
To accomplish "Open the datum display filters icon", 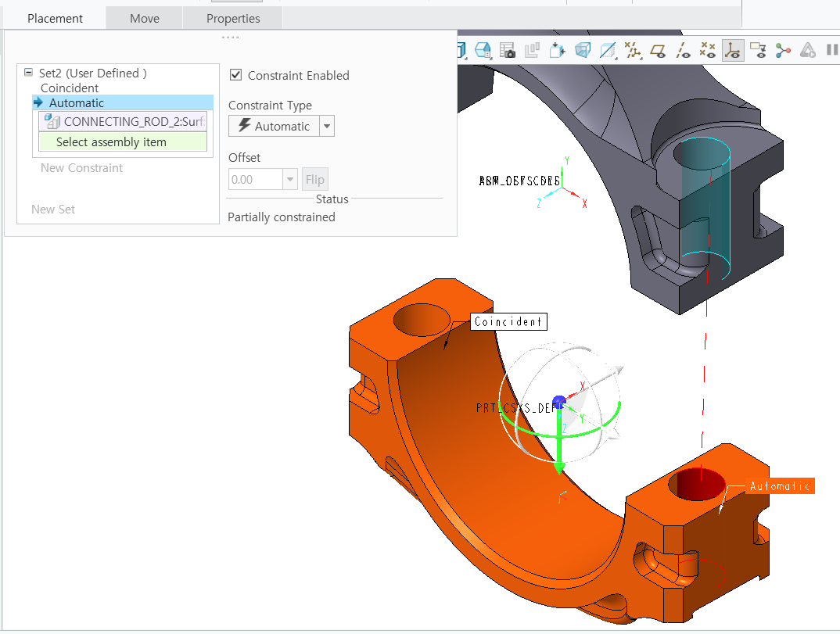I will 633,50.
